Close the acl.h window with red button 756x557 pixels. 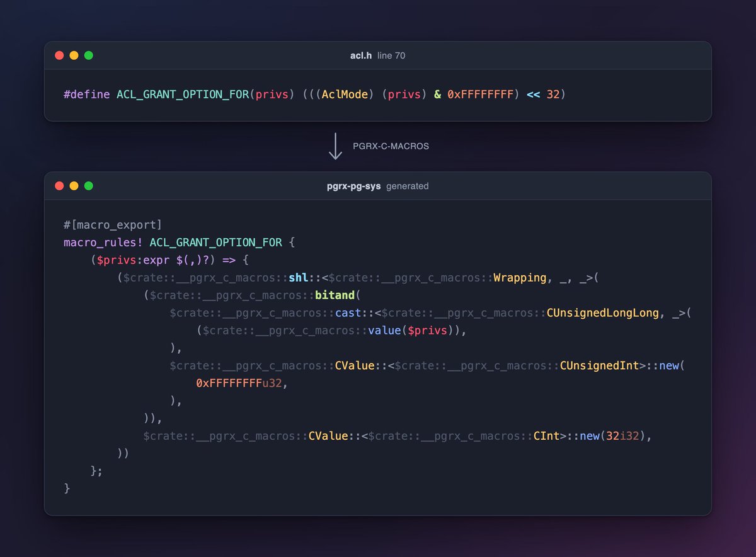pos(59,55)
